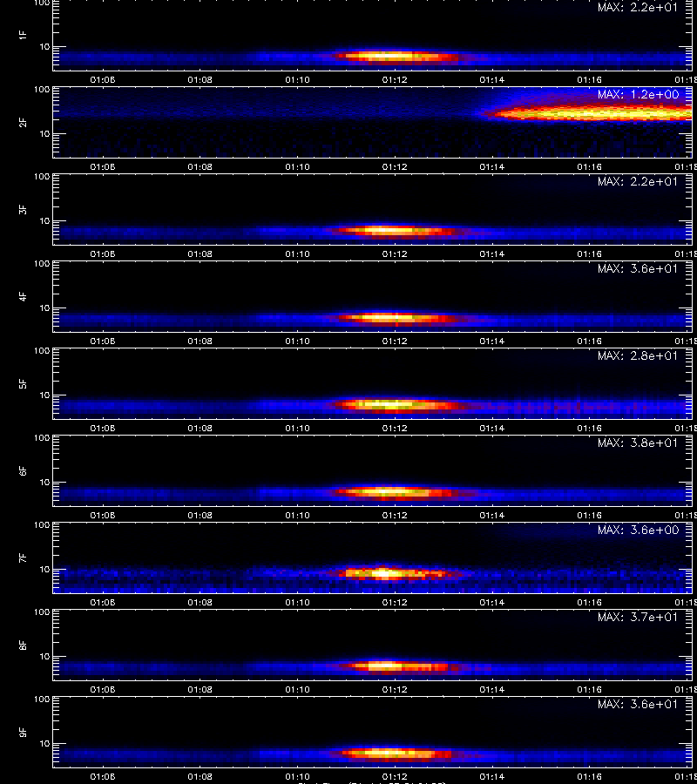Click the 01:14 time label under 2F
697x784 pixels.
(492, 167)
